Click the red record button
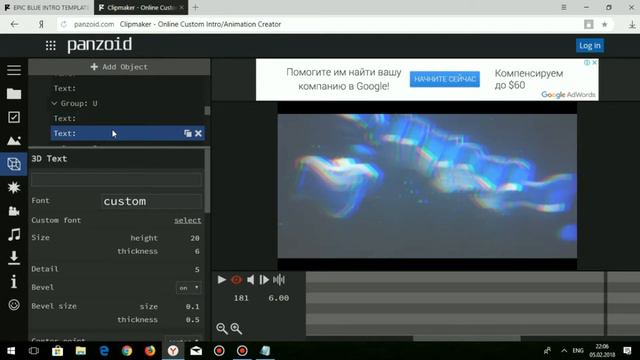Viewport: 640px width, 360px height. [x=236, y=280]
